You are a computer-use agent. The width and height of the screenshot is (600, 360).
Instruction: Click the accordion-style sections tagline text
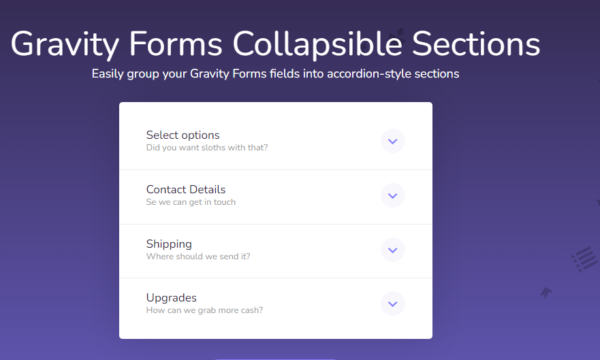[275, 73]
